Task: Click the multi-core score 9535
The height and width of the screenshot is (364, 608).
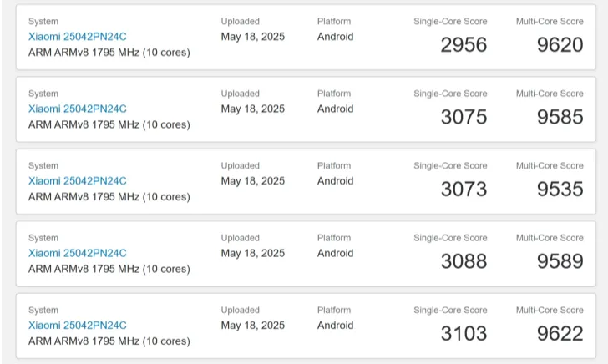Action: (x=560, y=189)
